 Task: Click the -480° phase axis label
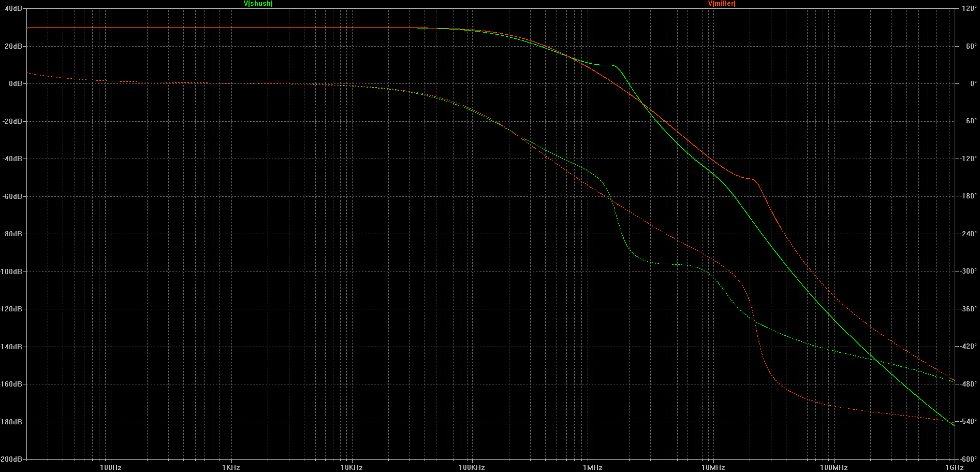pyautogui.click(x=968, y=384)
